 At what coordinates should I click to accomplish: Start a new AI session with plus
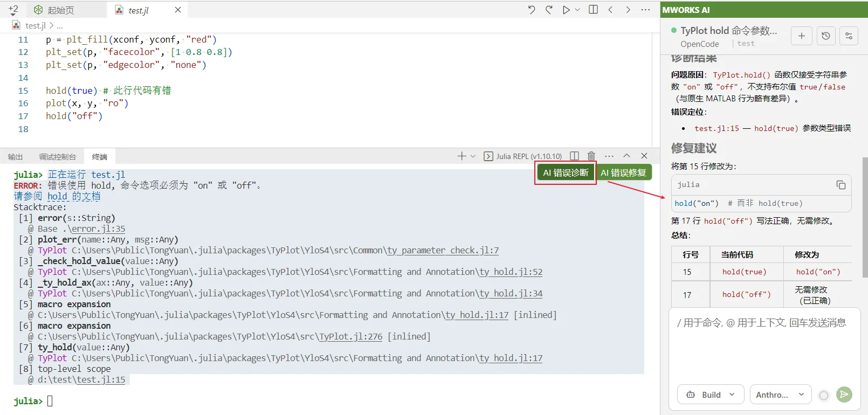(802, 36)
